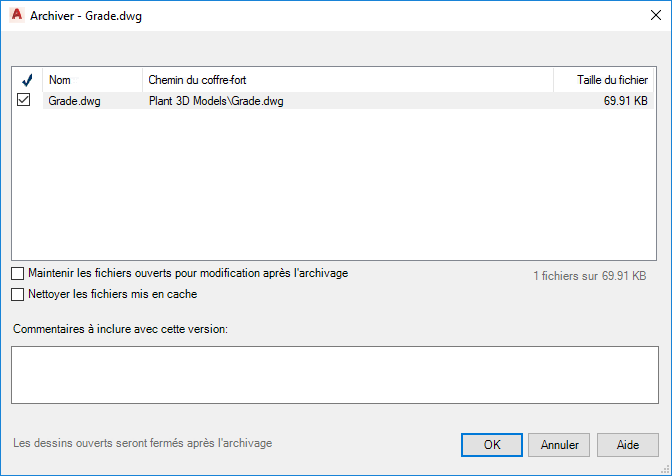Sort by Taille du fichier column
Image resolution: width=672 pixels, height=476 pixels.
(606, 80)
